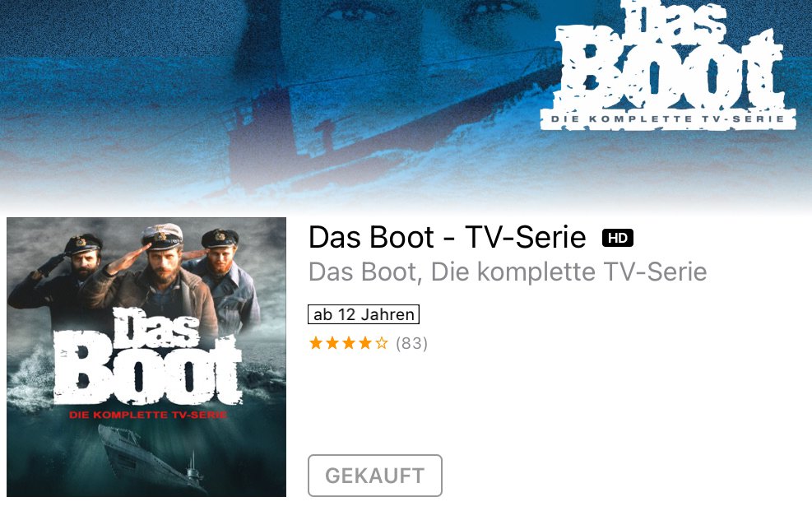Click the fourth orange rating star
The width and height of the screenshot is (812, 511).
pyautogui.click(x=365, y=343)
